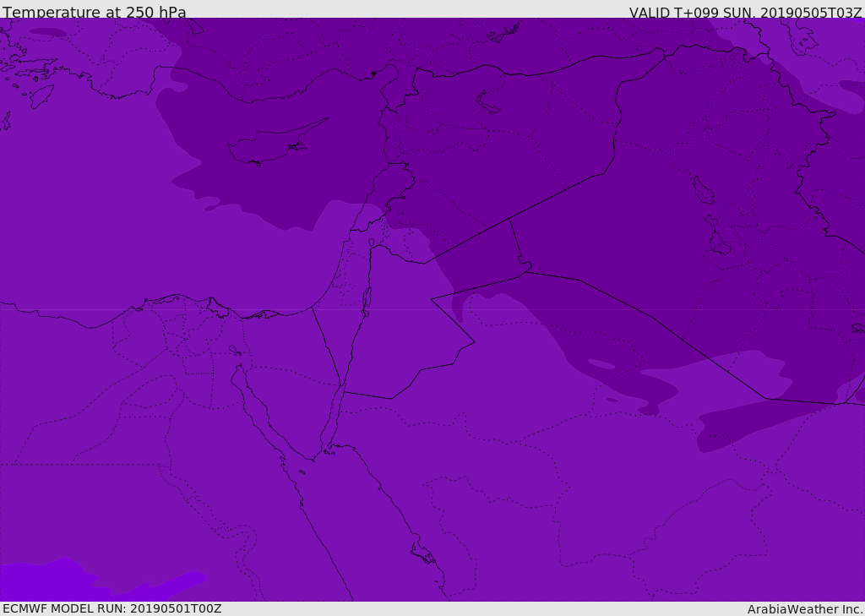The width and height of the screenshot is (865, 616).
Task: Click the small light sliver inside dark band over Saudi Arabia
Action: 601,364
